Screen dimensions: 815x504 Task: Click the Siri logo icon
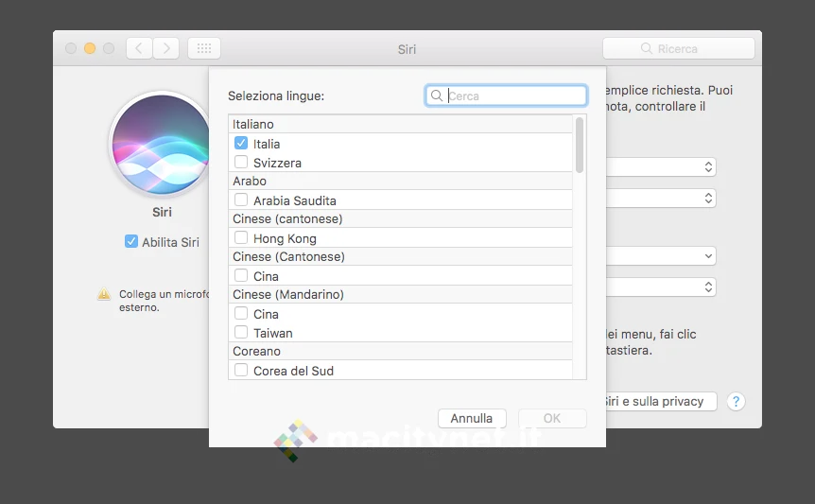(161, 144)
